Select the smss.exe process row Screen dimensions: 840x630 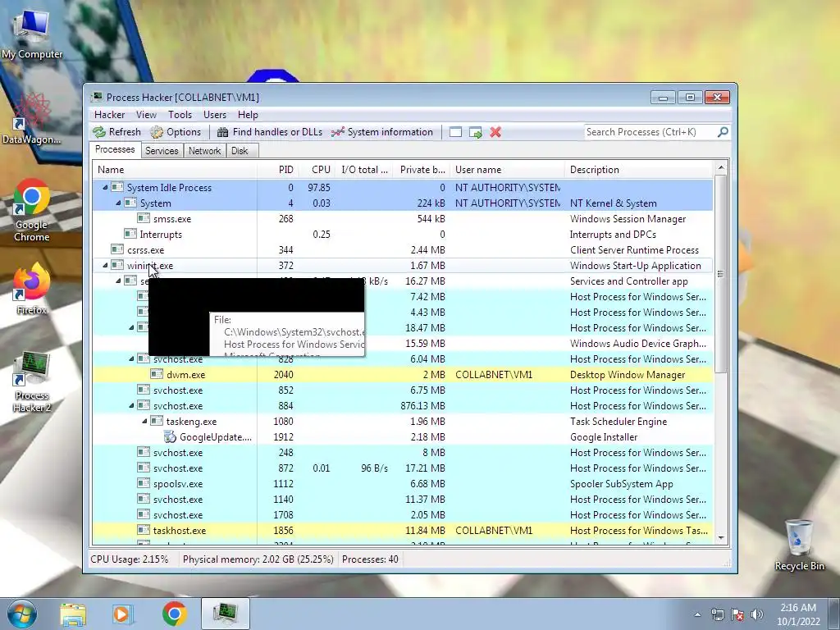(402, 218)
